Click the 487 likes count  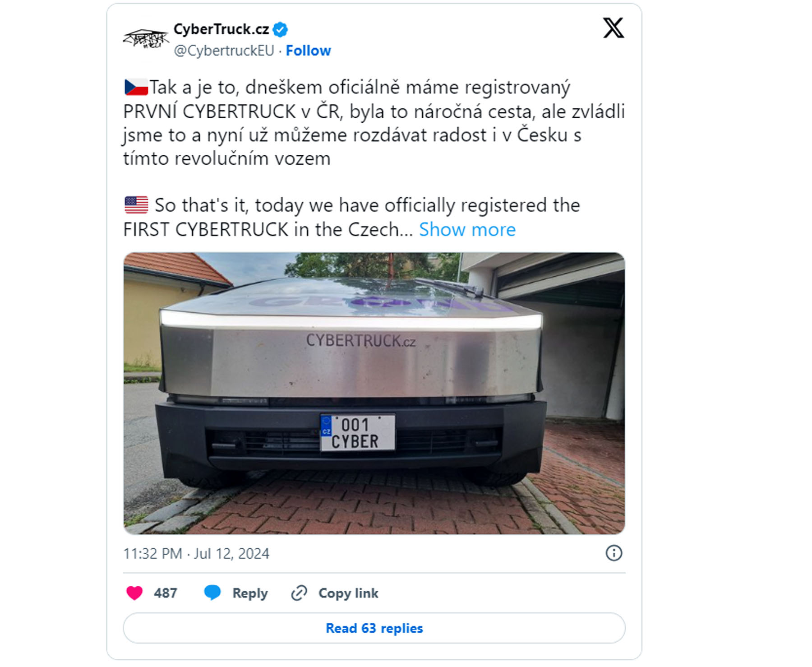(x=165, y=593)
